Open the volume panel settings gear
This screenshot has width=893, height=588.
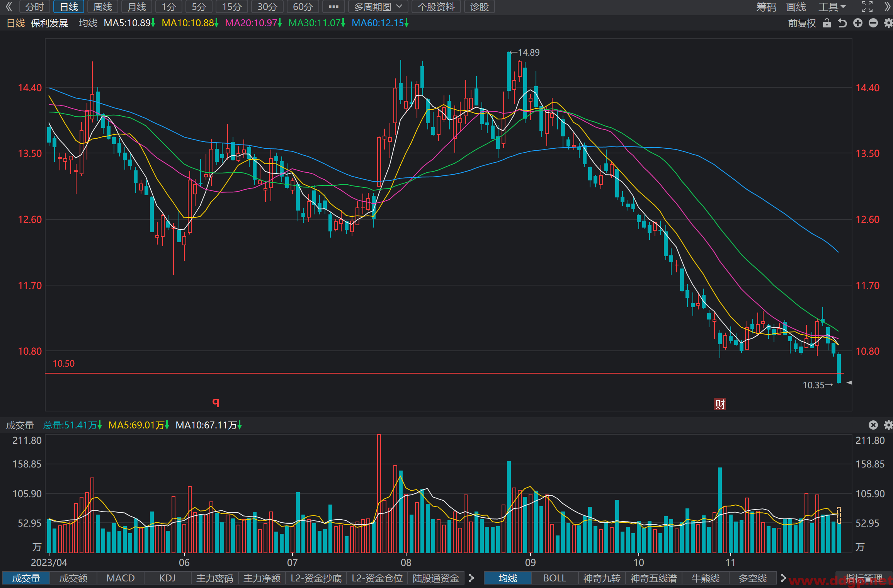pyautogui.click(x=888, y=425)
